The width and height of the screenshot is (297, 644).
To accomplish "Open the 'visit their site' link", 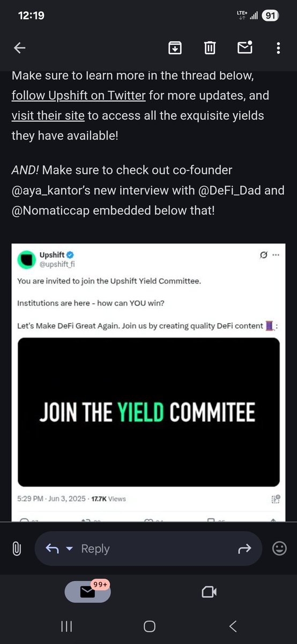I will (47, 115).
